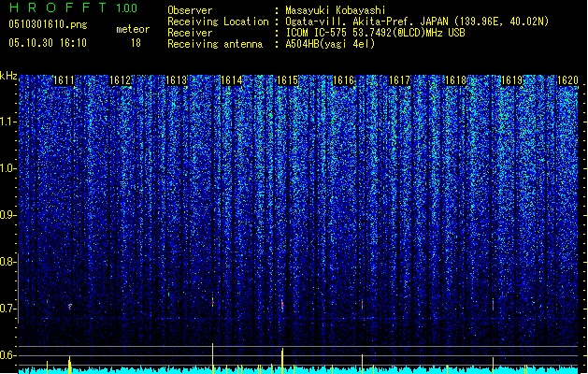Click the 1613 time marker

coord(176,80)
